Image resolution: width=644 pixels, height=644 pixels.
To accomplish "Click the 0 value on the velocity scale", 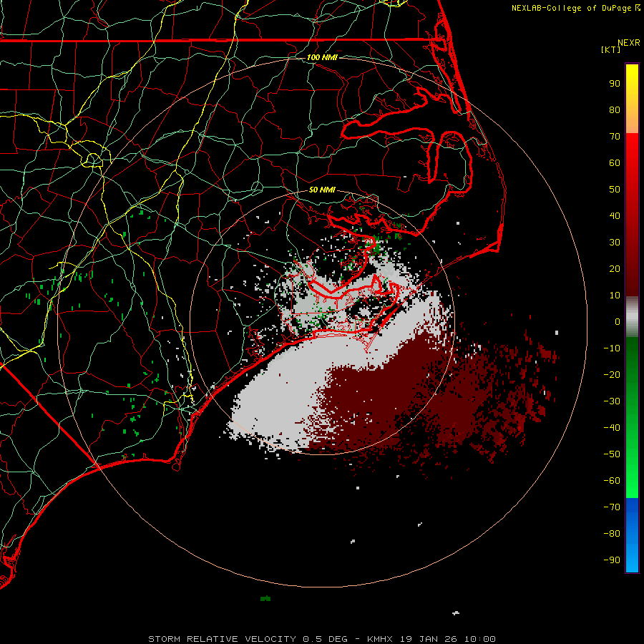I will (x=618, y=321).
